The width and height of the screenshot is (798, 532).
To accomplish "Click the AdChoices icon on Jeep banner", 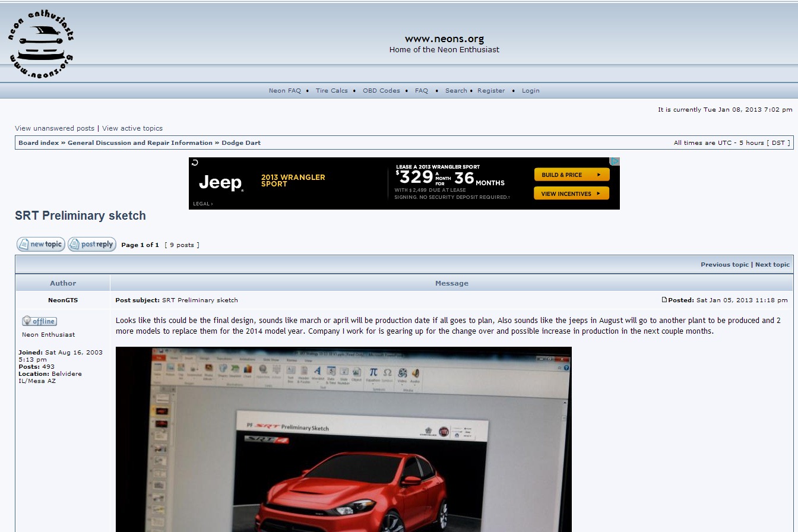I will 615,161.
